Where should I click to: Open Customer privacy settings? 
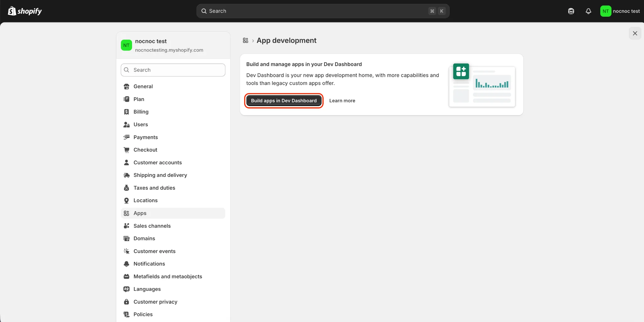click(173, 302)
